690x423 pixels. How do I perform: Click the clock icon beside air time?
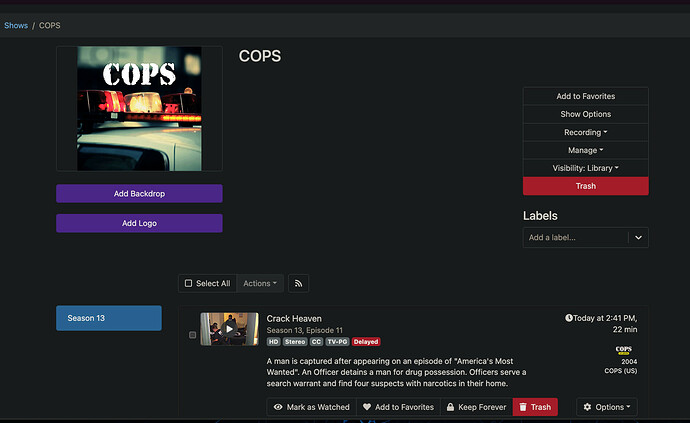pos(569,318)
